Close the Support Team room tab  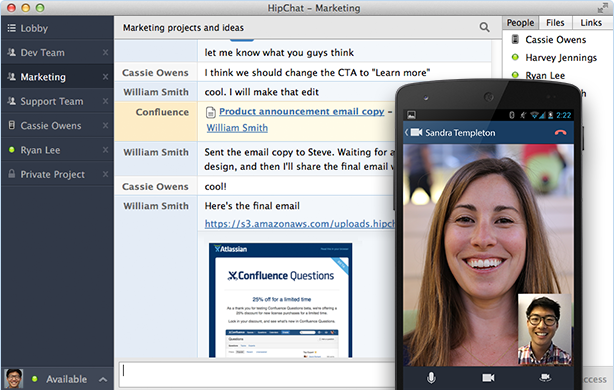click(105, 101)
